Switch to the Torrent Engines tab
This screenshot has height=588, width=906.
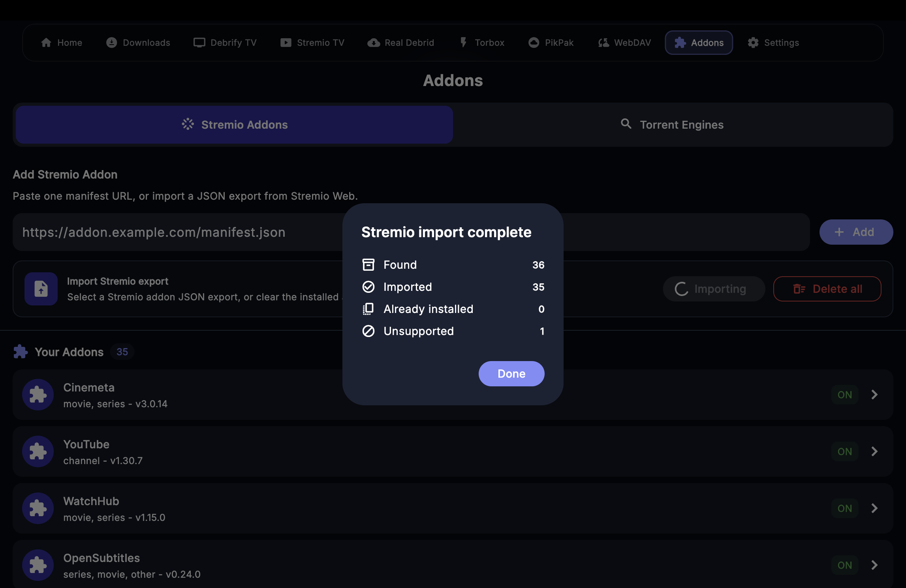[x=672, y=125]
